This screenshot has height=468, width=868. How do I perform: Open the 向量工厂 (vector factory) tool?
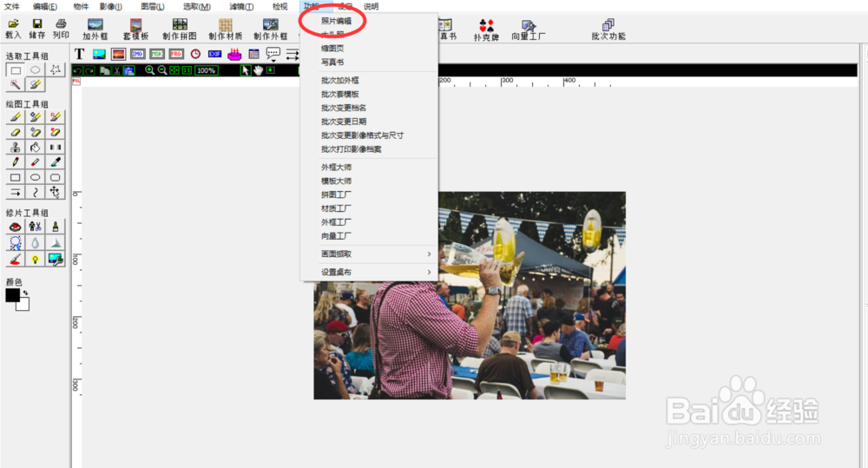click(528, 30)
